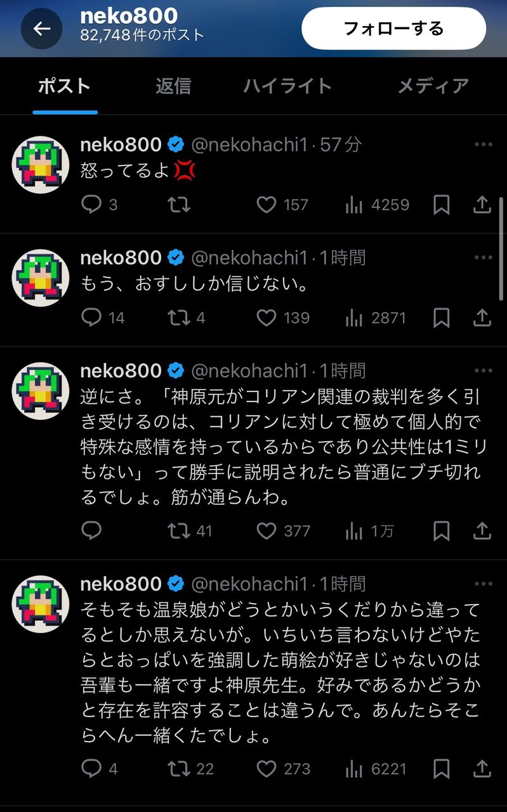Open more options on 怒ってるよ post
Viewport: 507px width, 812px height.
click(484, 145)
